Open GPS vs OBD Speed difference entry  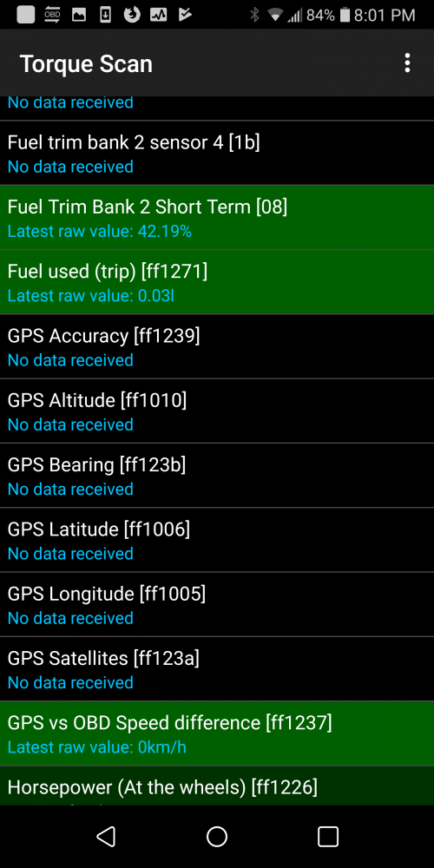pyautogui.click(x=217, y=733)
